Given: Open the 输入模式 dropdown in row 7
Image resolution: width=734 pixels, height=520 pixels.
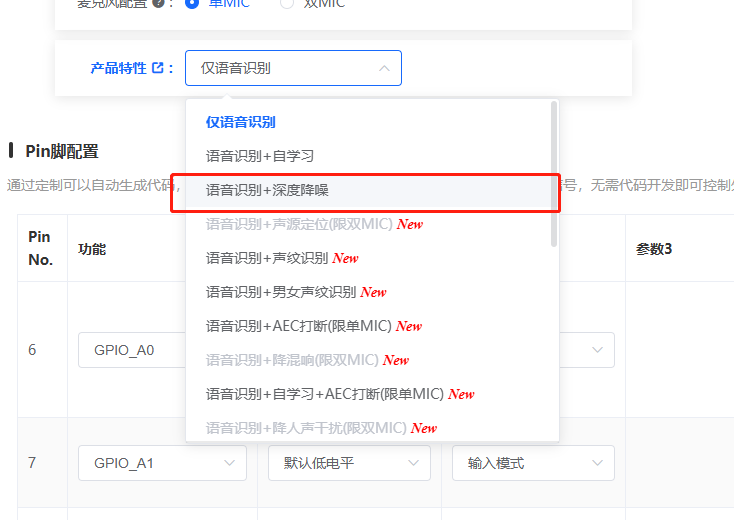Looking at the screenshot, I should tap(533, 463).
